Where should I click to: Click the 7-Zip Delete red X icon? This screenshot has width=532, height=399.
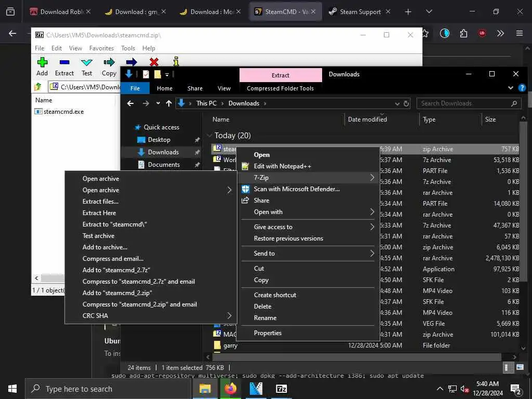coord(154,62)
